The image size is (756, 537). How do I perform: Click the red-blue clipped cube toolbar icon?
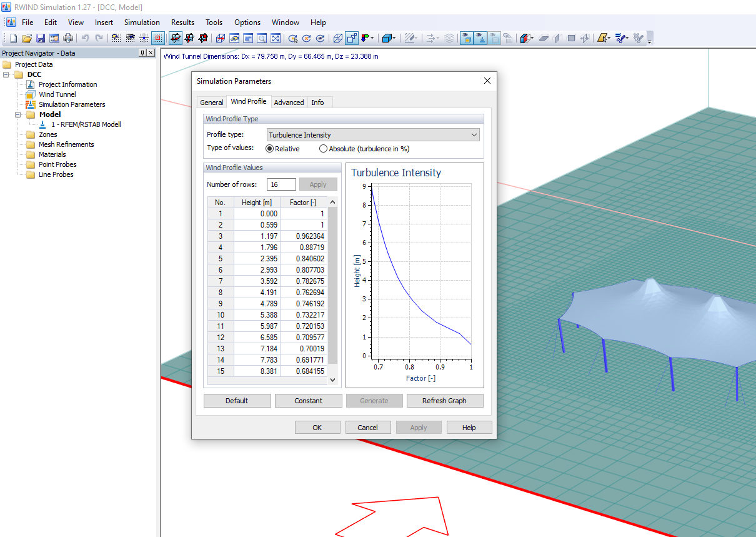pyautogui.click(x=525, y=38)
